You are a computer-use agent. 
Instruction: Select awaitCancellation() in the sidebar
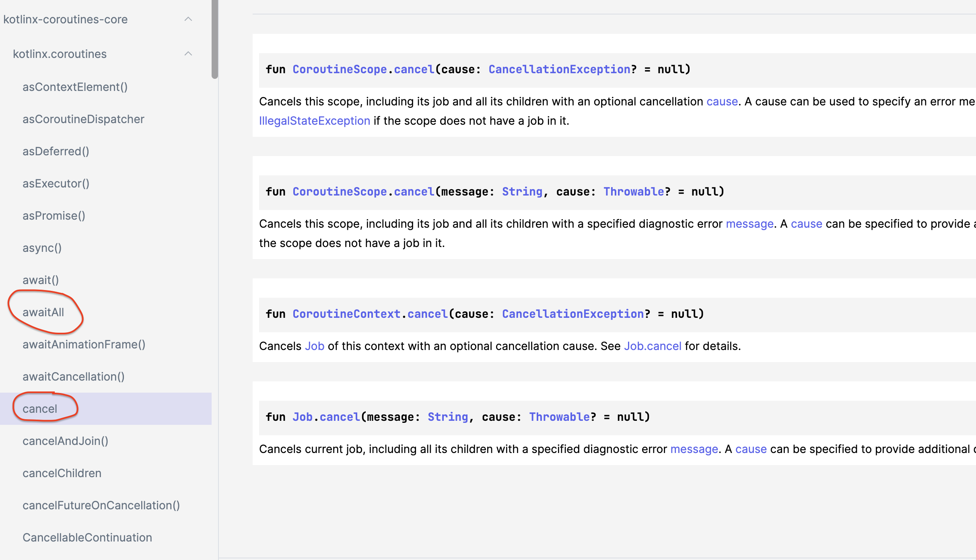click(73, 376)
